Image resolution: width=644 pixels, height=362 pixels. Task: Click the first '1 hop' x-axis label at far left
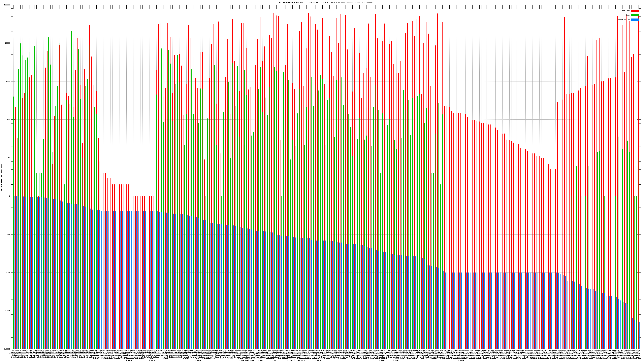13,357
